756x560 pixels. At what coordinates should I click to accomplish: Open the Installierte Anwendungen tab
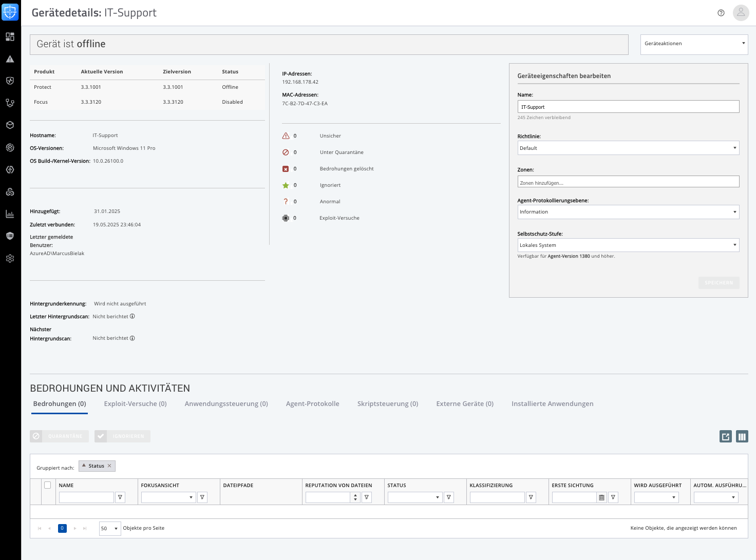[552, 404]
